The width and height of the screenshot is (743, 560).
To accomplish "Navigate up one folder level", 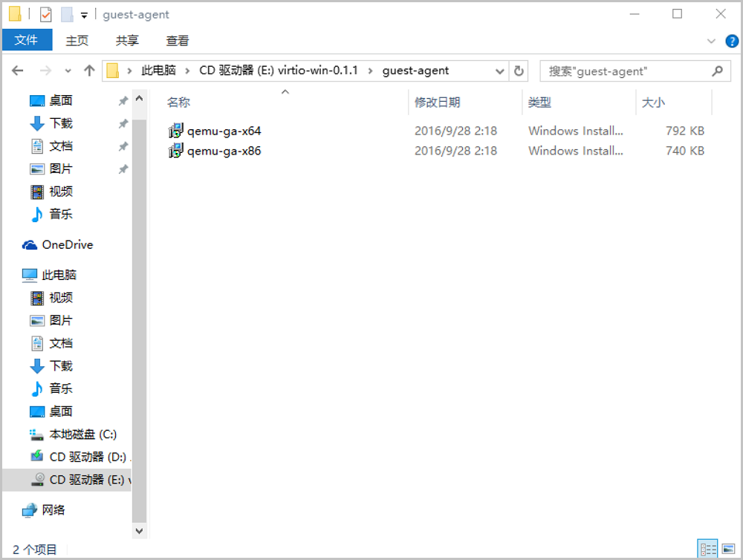I will 89,71.
